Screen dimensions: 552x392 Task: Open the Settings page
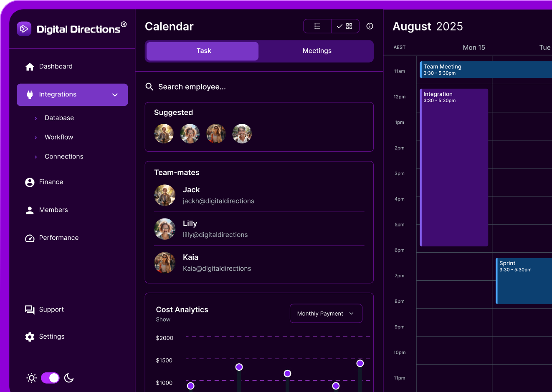[52, 337]
